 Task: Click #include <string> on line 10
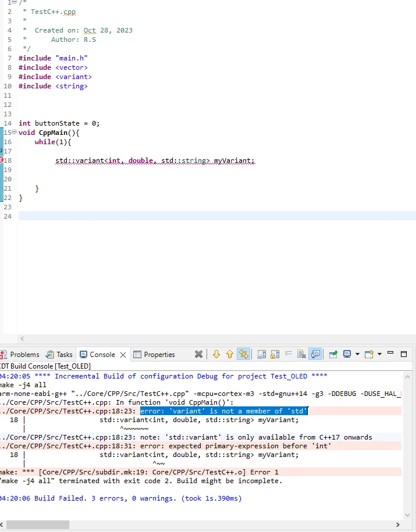click(x=53, y=86)
